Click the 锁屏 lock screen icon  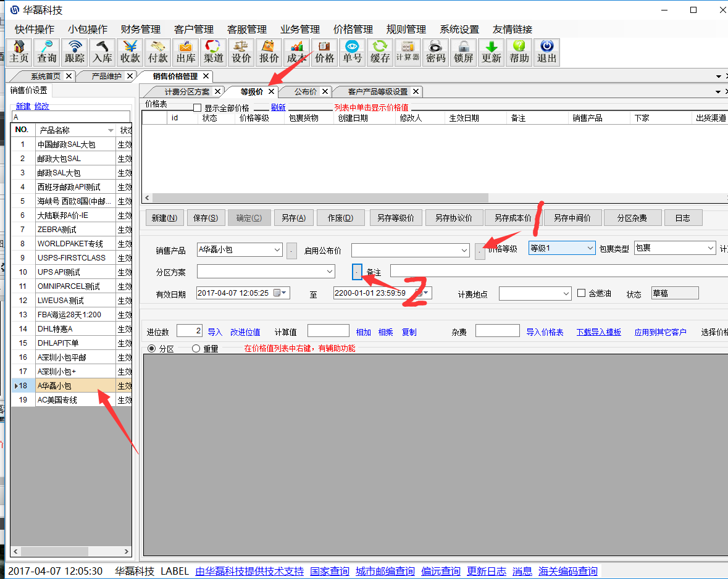coord(463,52)
